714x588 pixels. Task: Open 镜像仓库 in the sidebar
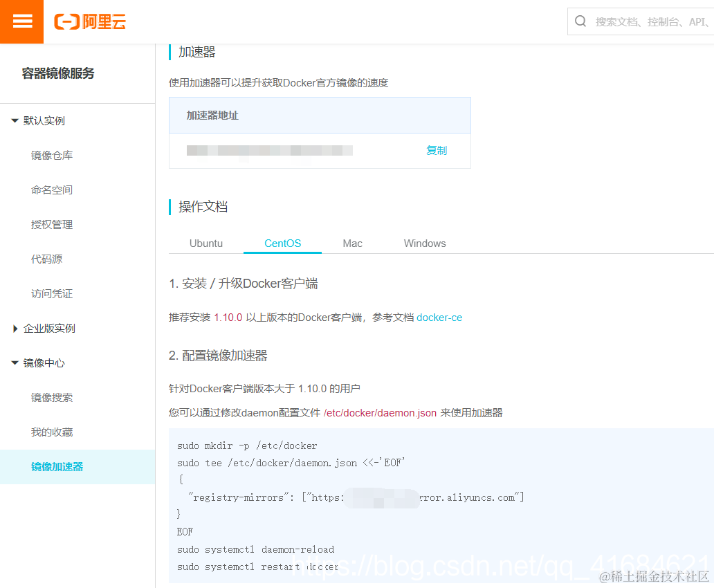pyautogui.click(x=52, y=155)
